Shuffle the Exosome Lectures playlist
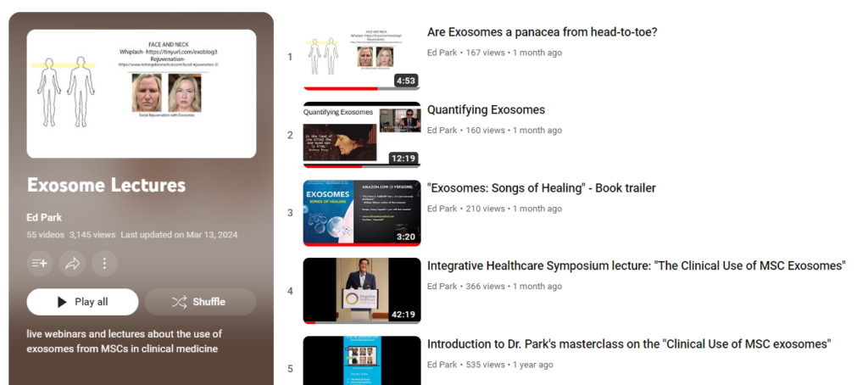The height and width of the screenshot is (385, 868). (200, 302)
